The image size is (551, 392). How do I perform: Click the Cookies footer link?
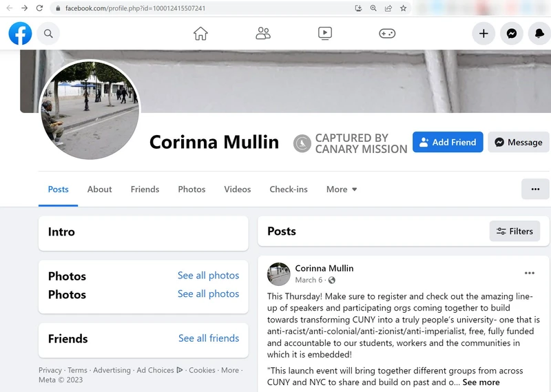click(202, 370)
